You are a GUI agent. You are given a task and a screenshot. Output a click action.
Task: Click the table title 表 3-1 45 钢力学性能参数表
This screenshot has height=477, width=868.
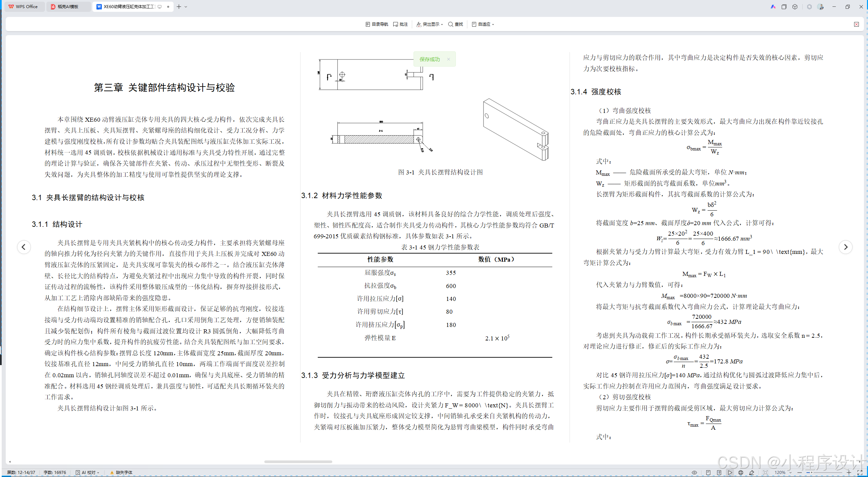(440, 247)
